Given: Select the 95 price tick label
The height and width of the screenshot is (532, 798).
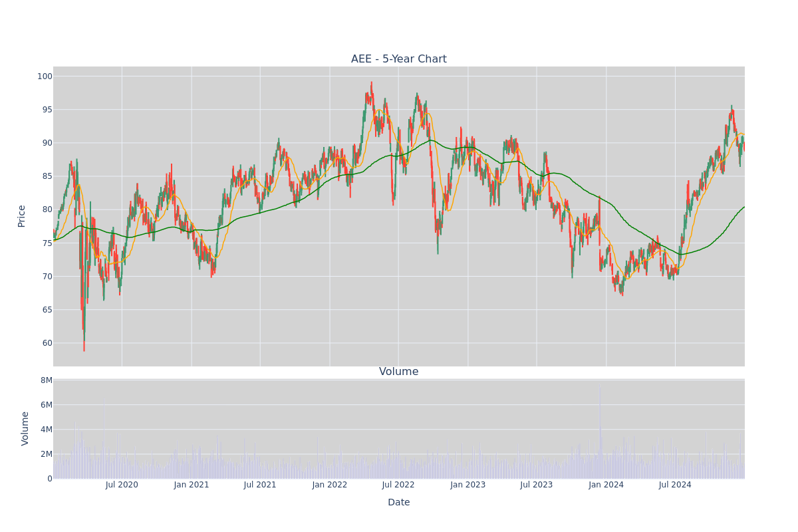Looking at the screenshot, I should [47, 110].
